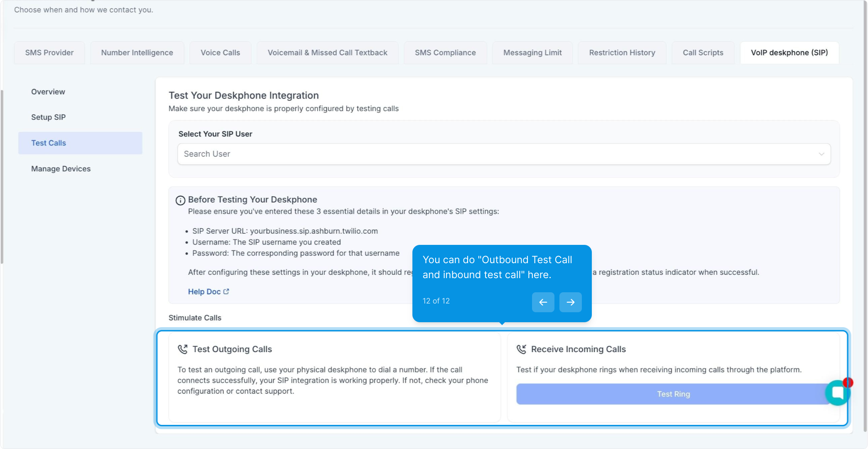Viewport: 868px width, 449px height.
Task: Expand the Search User dropdown chevron
Action: 821,154
